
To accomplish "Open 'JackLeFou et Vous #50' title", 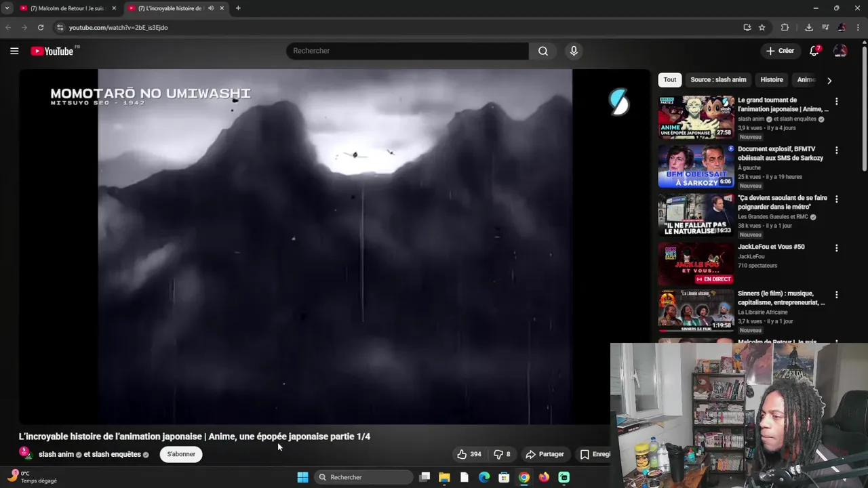I will (771, 247).
